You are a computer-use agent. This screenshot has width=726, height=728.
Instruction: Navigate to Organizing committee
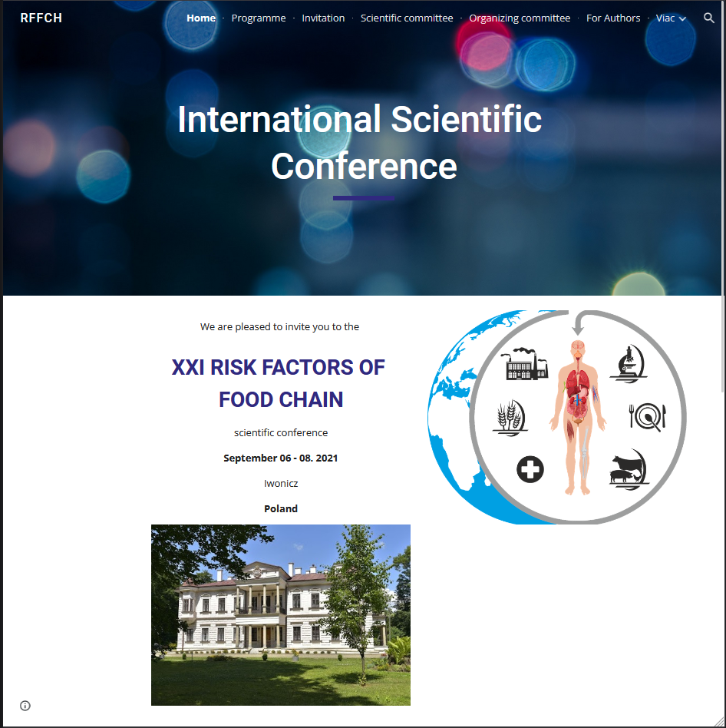click(520, 18)
